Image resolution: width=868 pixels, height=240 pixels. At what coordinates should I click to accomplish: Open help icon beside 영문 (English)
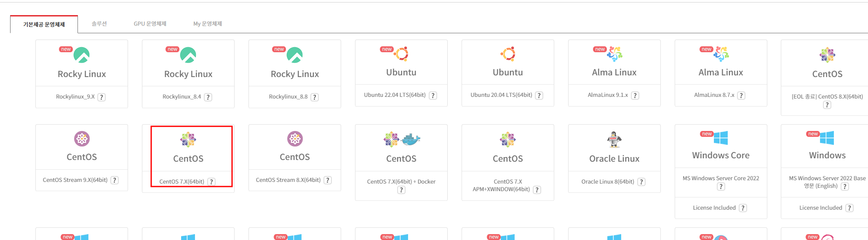[x=845, y=187]
